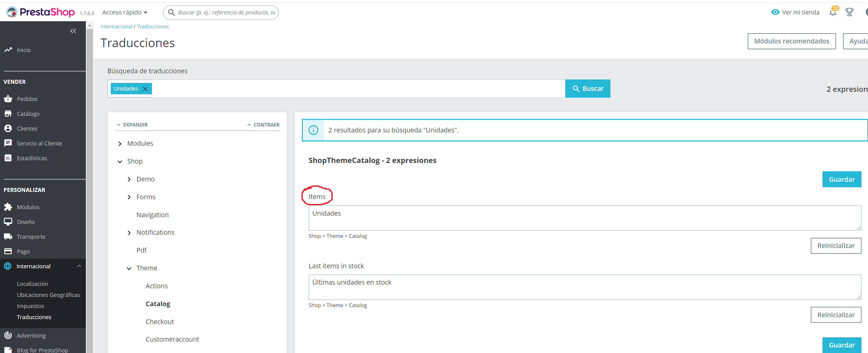Collapse the sidebar with the double-arrow icon

[x=73, y=31]
